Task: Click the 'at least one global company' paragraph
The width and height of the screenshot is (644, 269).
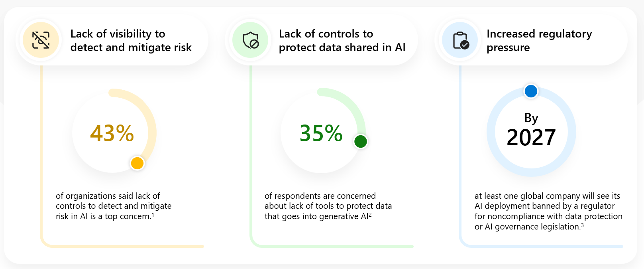Action: (548, 211)
